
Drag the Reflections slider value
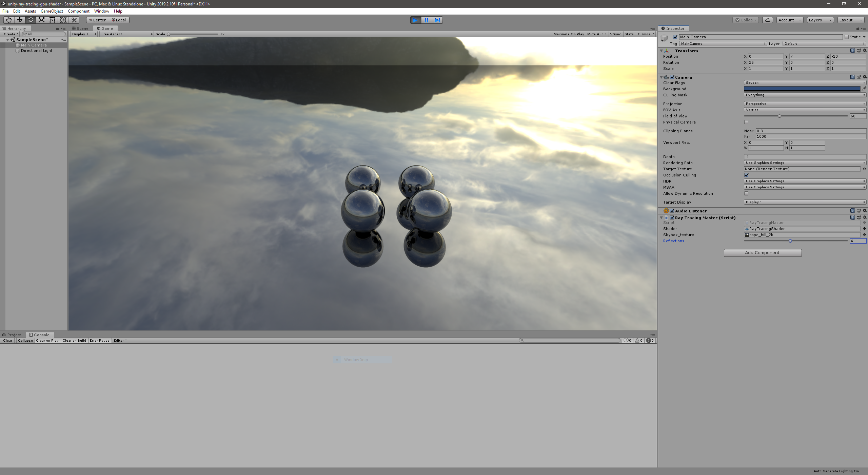coord(790,241)
